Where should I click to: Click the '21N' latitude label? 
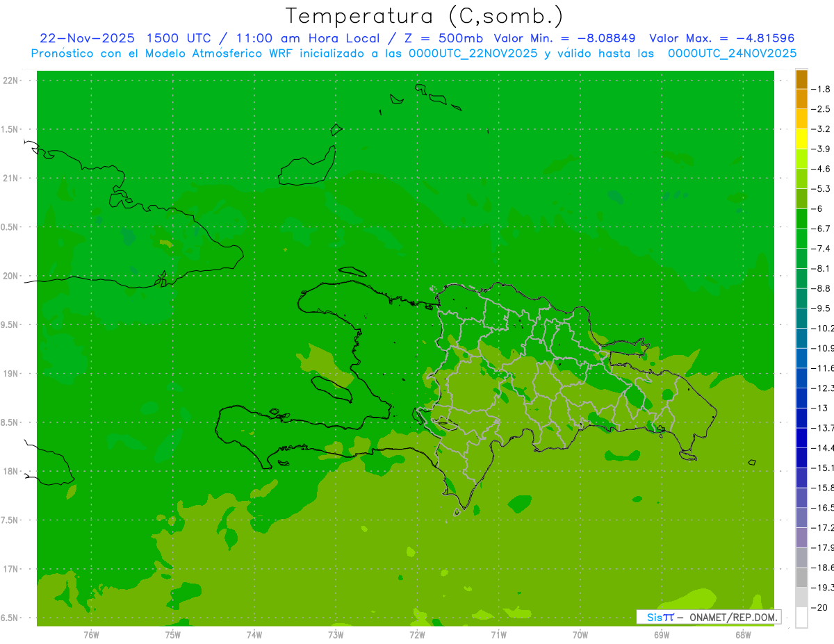click(x=11, y=179)
